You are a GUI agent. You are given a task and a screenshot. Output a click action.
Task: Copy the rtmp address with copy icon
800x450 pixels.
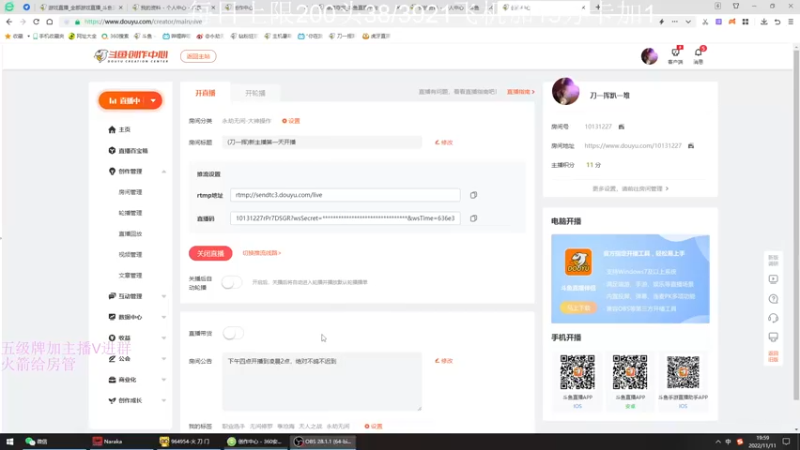point(473,195)
